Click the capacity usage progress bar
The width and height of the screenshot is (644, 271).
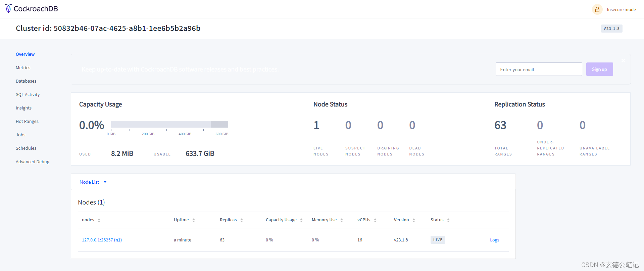169,124
